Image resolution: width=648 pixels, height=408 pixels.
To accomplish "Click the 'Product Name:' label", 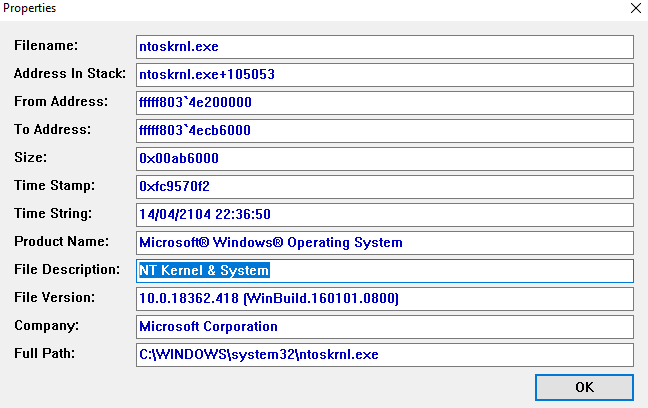I will tap(62, 241).
